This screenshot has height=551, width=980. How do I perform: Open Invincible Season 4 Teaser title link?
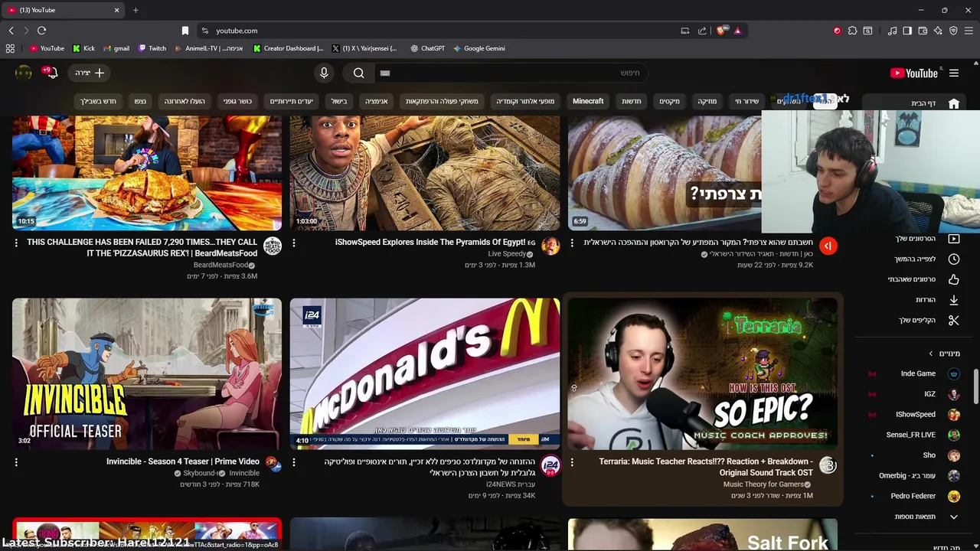(x=182, y=461)
